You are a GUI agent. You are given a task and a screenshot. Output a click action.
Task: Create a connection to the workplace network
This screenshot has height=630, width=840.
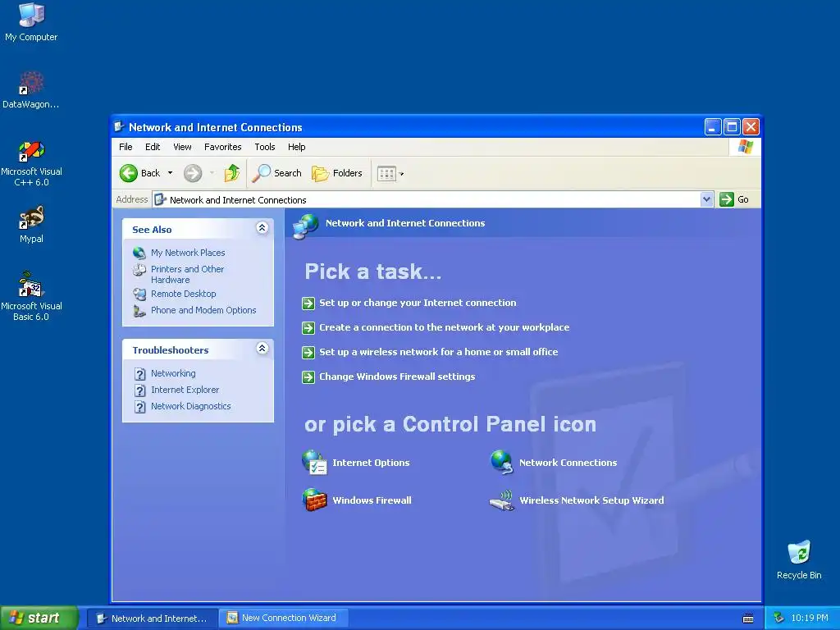pos(444,327)
